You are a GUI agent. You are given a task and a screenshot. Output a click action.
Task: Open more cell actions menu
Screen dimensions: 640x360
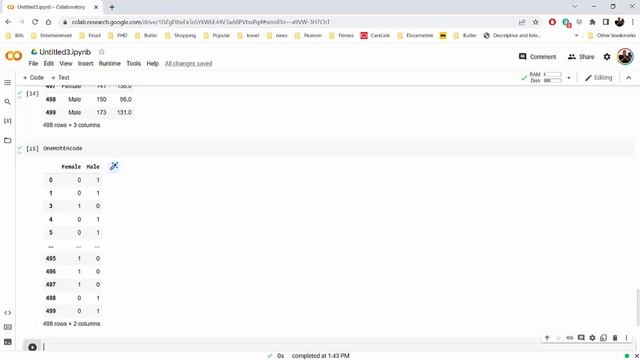click(626, 338)
